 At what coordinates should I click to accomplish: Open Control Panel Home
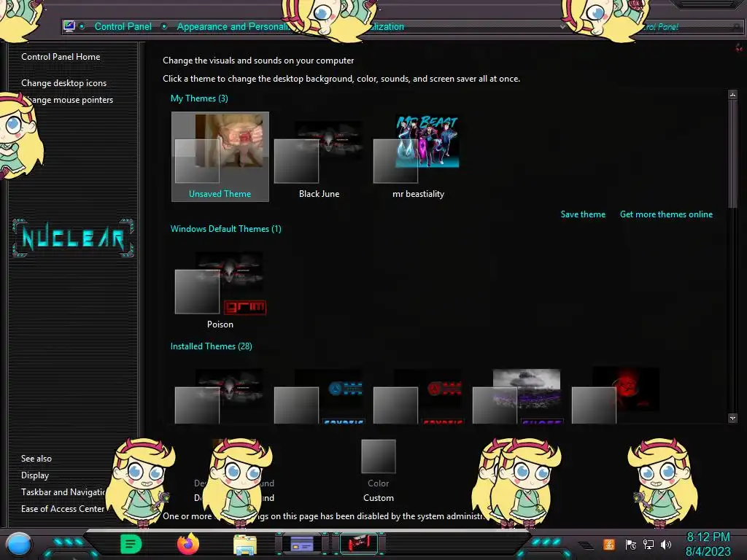[61, 57]
